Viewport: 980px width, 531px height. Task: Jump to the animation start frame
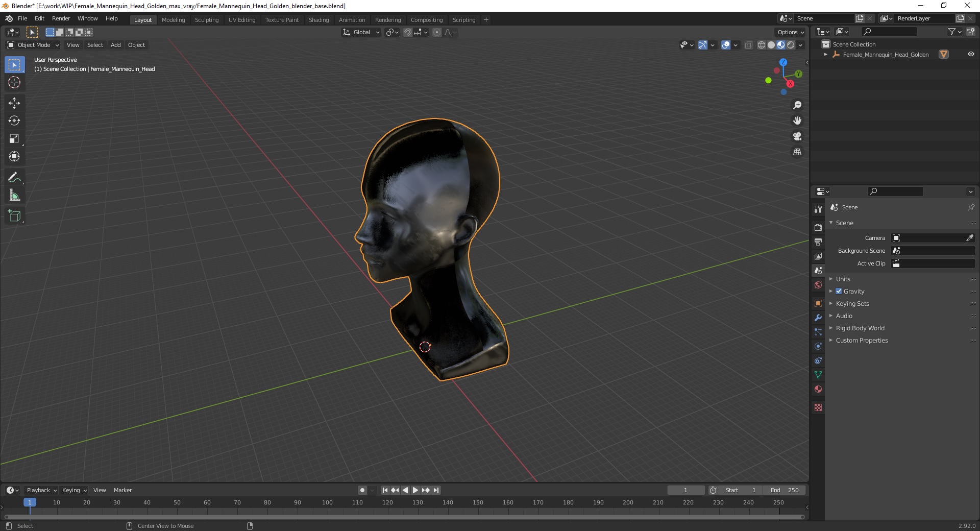[x=385, y=490]
